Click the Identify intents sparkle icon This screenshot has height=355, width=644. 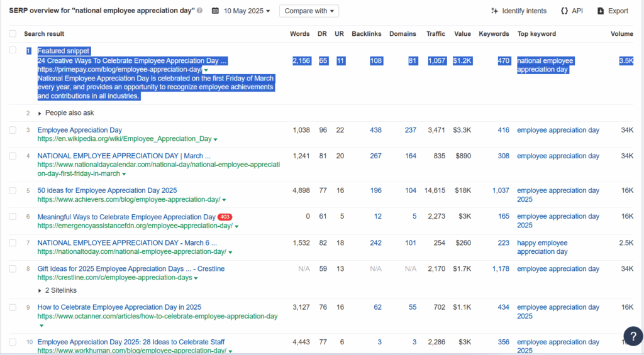click(x=494, y=11)
